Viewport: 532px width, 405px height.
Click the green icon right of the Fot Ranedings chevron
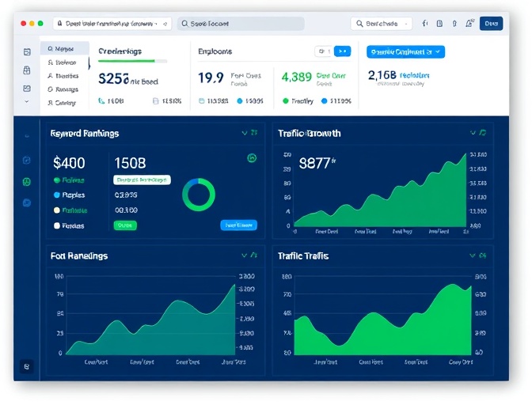254,255
